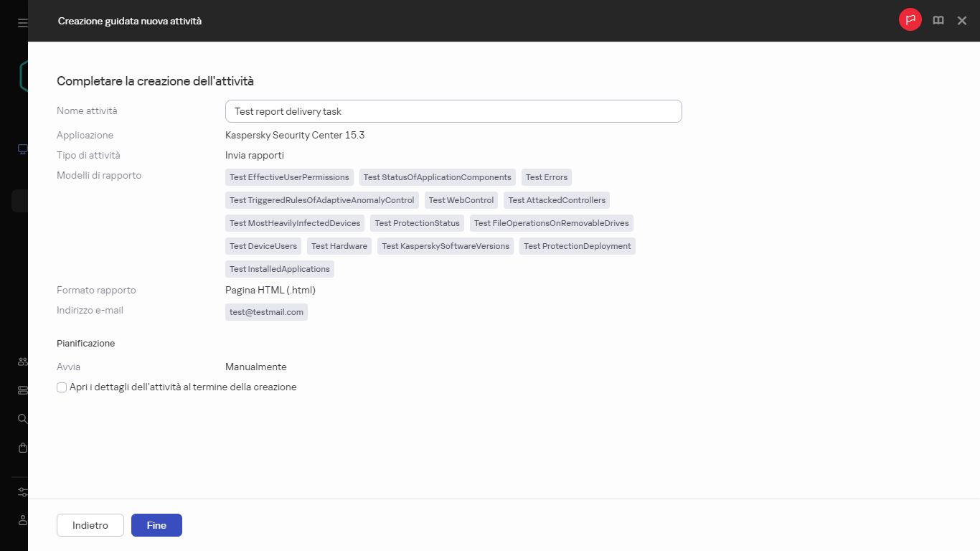This screenshot has height=551, width=980.
Task: Click the test@testmail.com email tag
Action: point(266,312)
